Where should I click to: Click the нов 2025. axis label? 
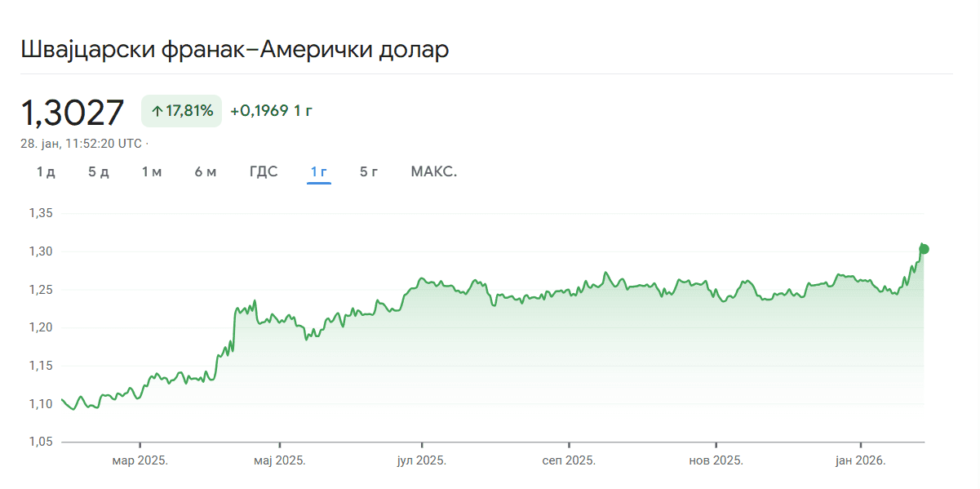[x=716, y=460]
